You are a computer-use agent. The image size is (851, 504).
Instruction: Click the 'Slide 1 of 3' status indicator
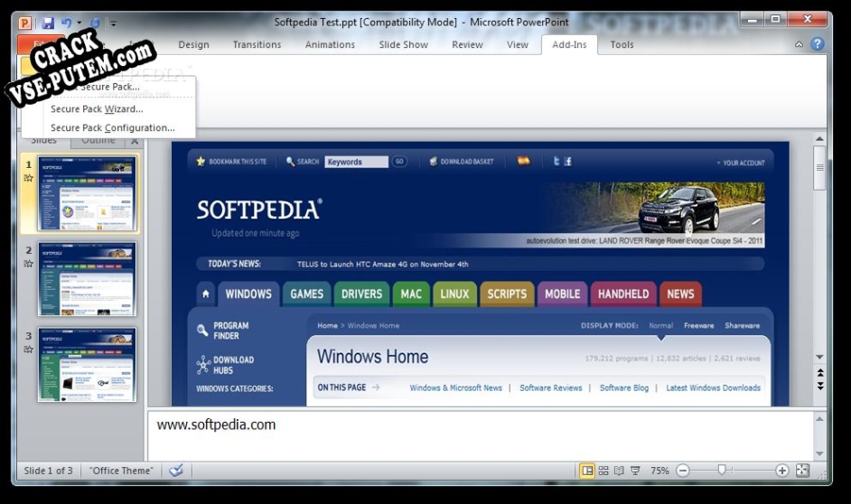tap(48, 471)
